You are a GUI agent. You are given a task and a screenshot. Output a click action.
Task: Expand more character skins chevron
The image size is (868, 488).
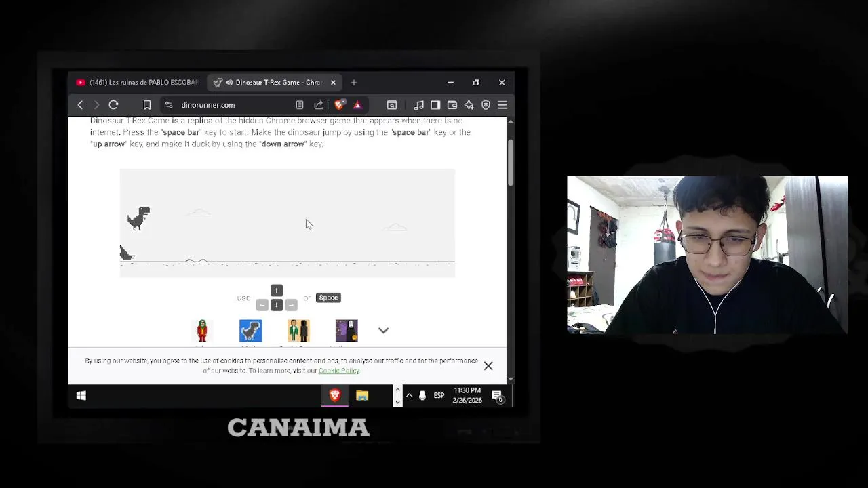[383, 331]
